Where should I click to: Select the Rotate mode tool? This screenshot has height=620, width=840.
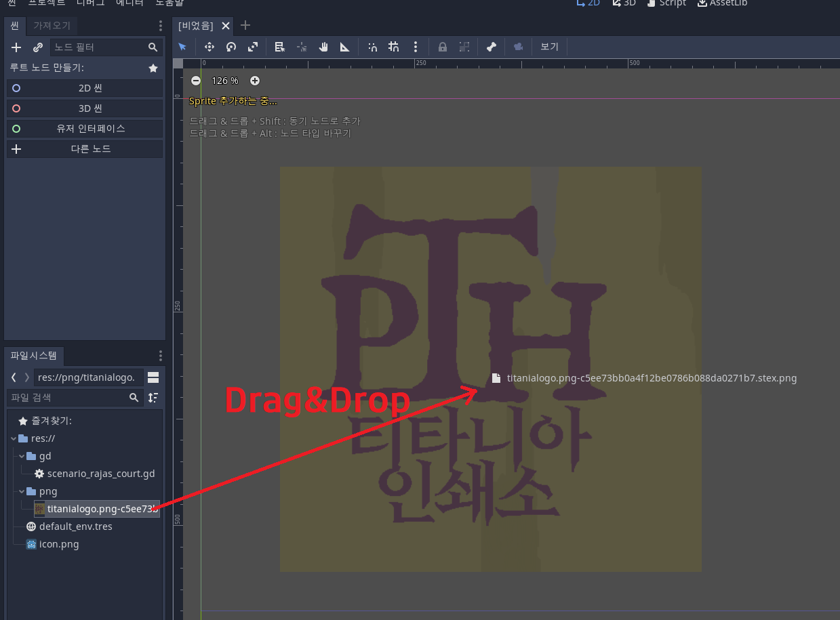click(231, 47)
